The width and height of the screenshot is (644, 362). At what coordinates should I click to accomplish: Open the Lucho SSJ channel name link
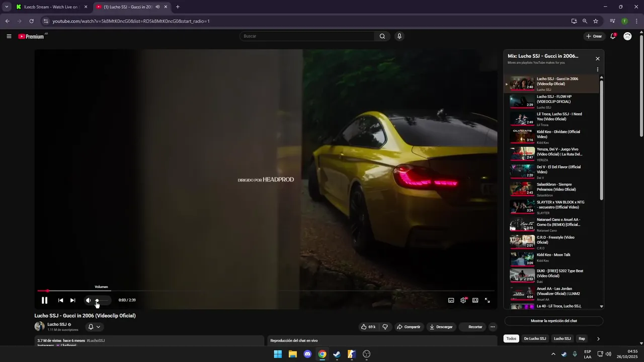tap(57, 324)
